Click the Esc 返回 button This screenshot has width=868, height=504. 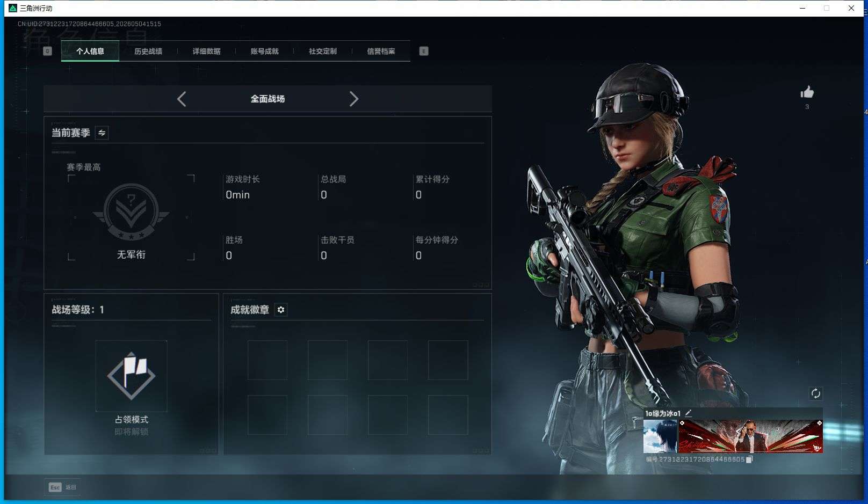(62, 487)
